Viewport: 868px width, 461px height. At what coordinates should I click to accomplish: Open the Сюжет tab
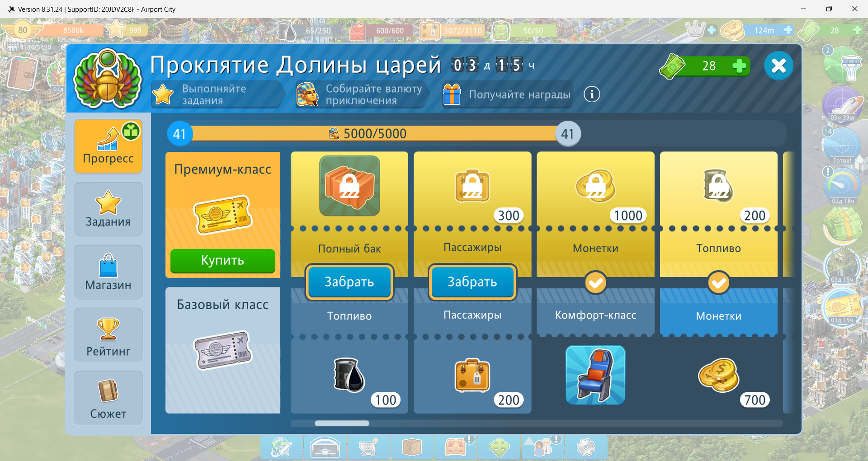(x=108, y=398)
